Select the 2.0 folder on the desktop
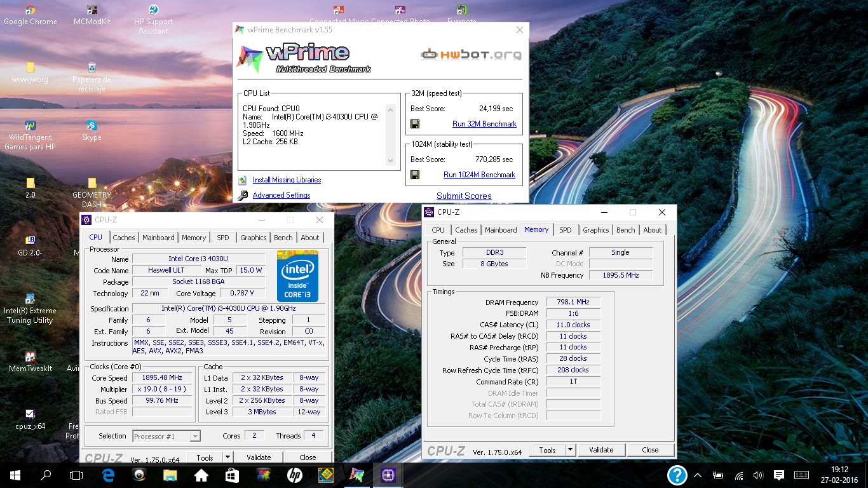This screenshot has width=868, height=488. click(x=30, y=189)
